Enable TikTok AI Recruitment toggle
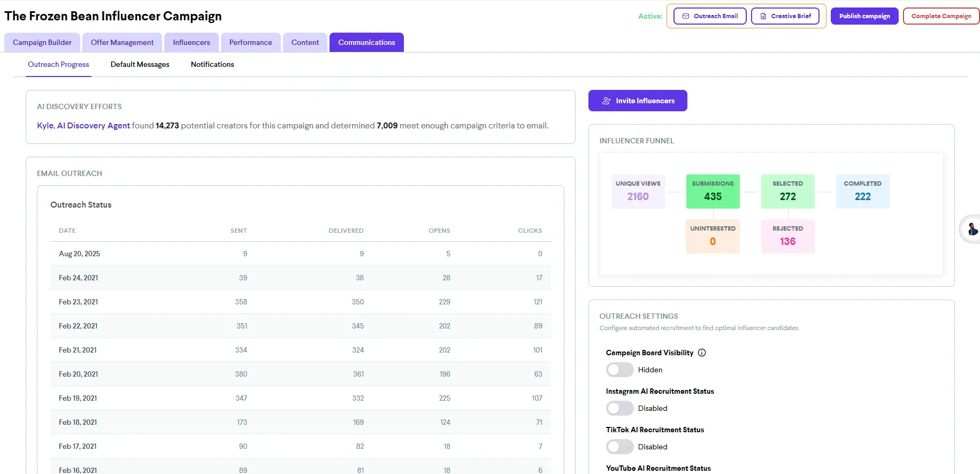 pos(619,447)
